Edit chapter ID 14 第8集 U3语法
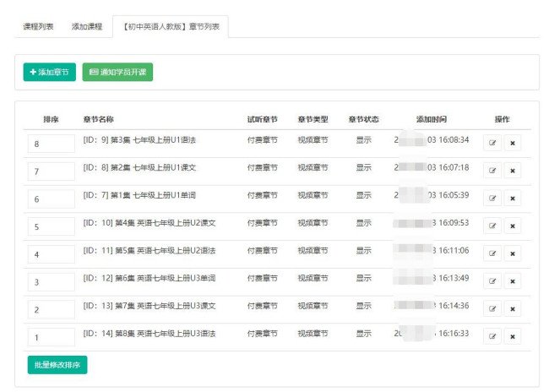 (x=492, y=336)
